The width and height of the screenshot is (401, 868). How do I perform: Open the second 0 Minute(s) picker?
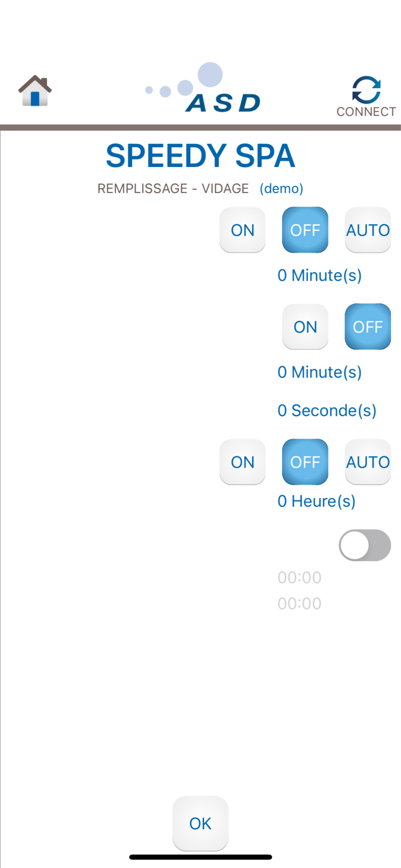tap(320, 372)
